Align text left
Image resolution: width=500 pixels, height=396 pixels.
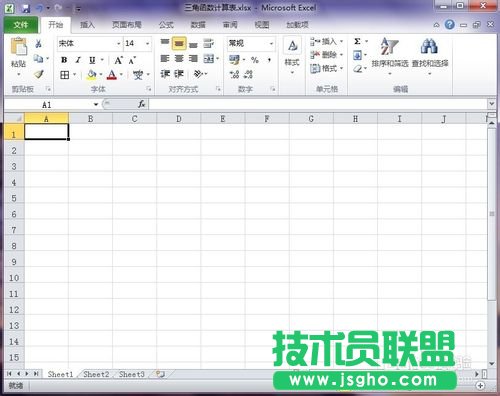tap(165, 59)
